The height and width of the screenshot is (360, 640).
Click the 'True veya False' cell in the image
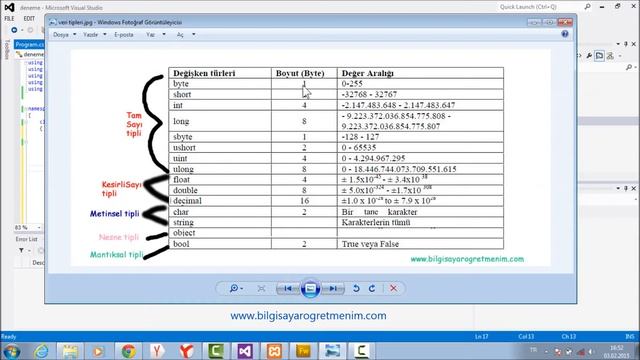coord(420,244)
